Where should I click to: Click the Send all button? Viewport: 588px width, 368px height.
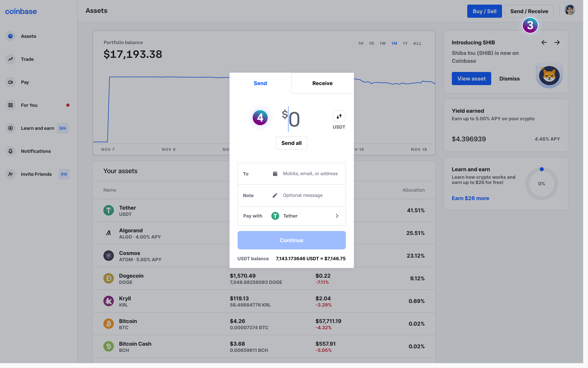[x=291, y=143]
